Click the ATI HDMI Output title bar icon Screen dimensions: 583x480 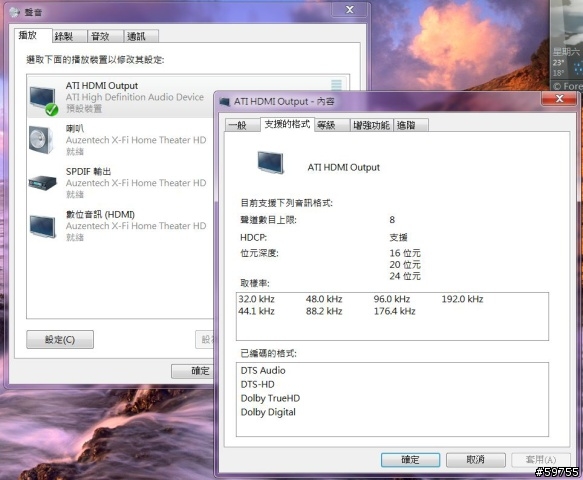(x=225, y=101)
